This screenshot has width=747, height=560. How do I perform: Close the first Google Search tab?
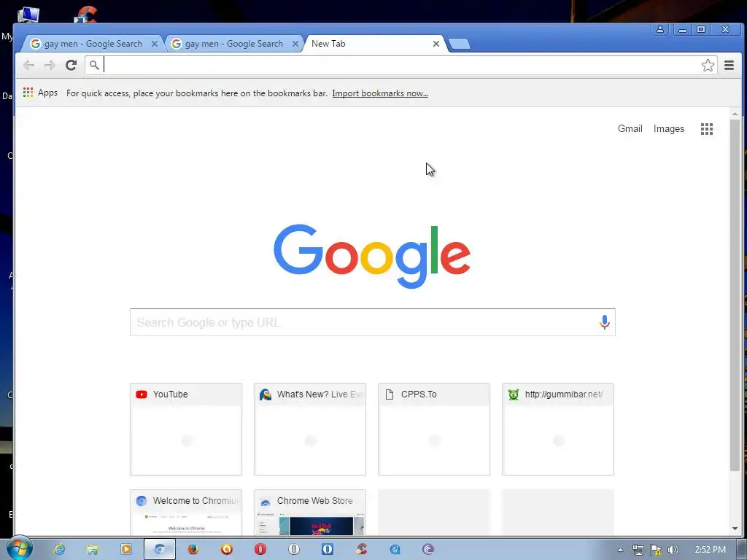pos(155,44)
